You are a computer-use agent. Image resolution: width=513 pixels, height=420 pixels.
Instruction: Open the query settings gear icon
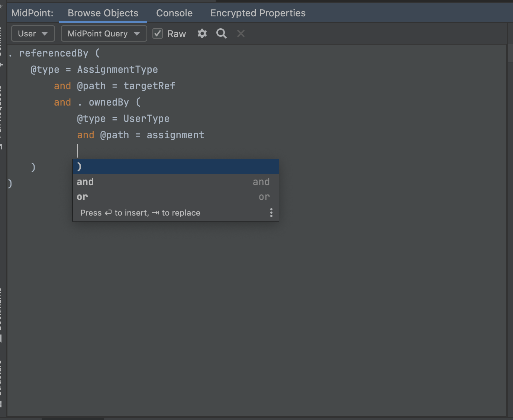(202, 33)
